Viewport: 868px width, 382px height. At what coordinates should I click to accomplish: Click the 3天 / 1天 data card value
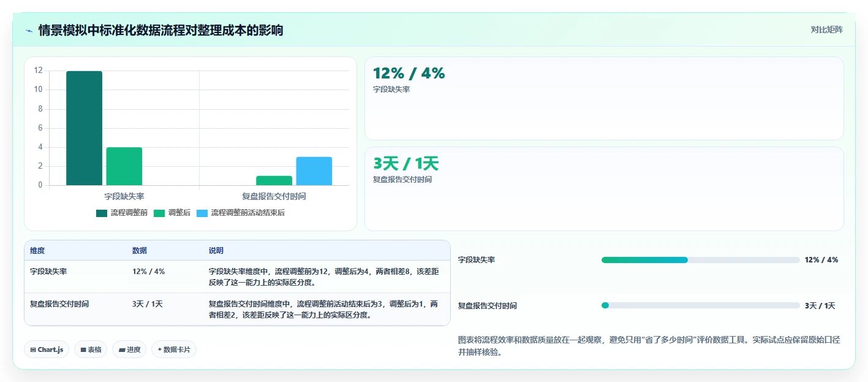(406, 164)
